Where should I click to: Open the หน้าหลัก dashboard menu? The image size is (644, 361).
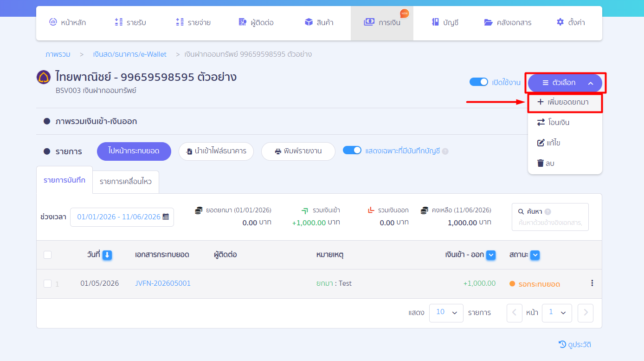click(67, 22)
